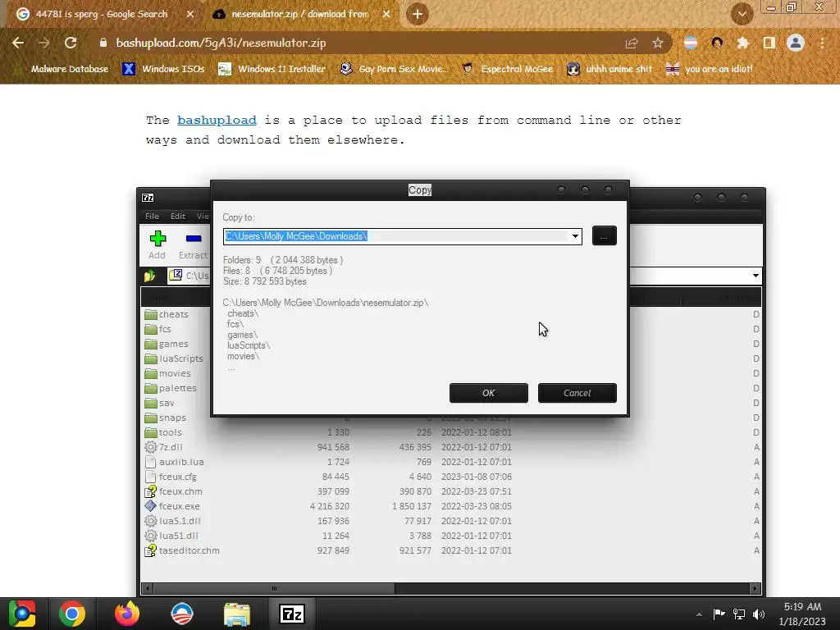Click the 7-Zip horizontal scrollbar thumb
The height and width of the screenshot is (630, 840).
pos(274,588)
